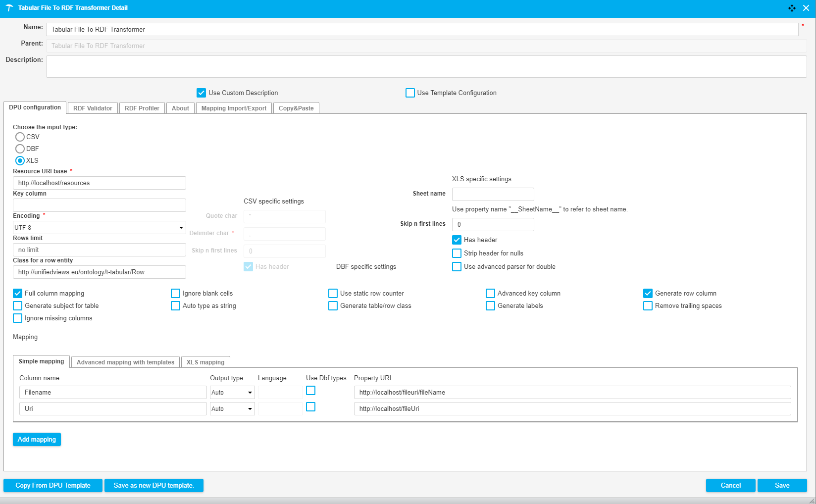Disable Generate row column checkbox
816x504 pixels.
point(648,294)
